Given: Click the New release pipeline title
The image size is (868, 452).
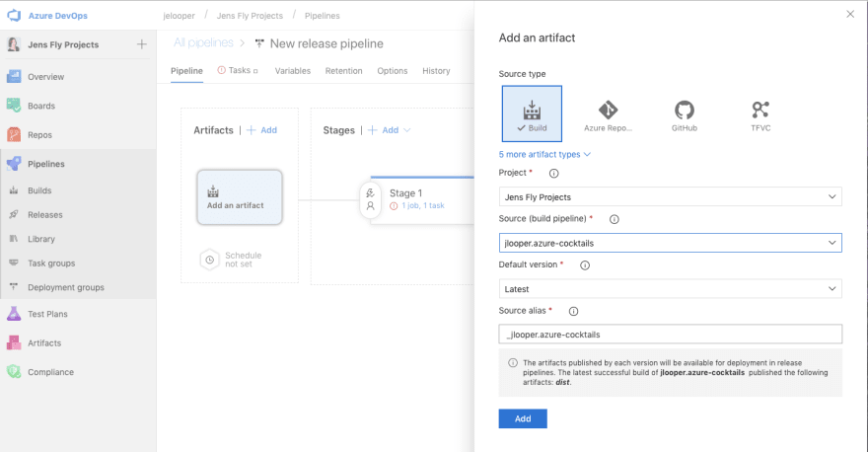Looking at the screenshot, I should (x=326, y=43).
